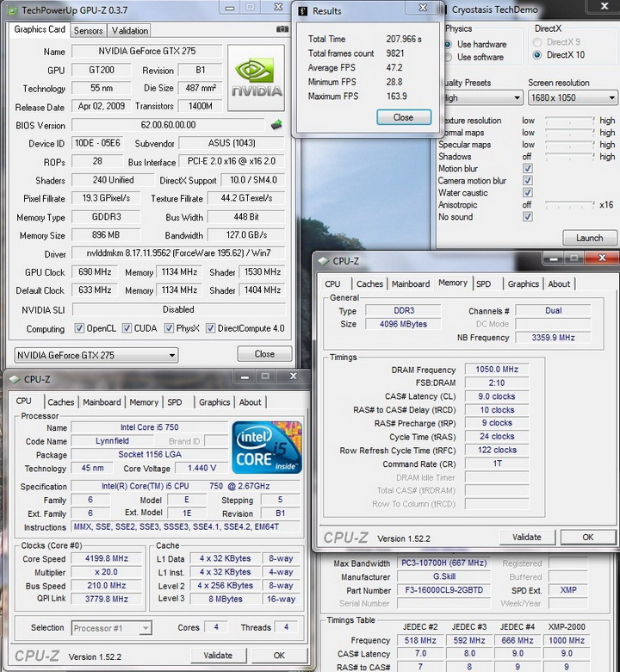This screenshot has height=672, width=620.
Task: Open the Screen resolution dropdown
Action: coord(573,97)
